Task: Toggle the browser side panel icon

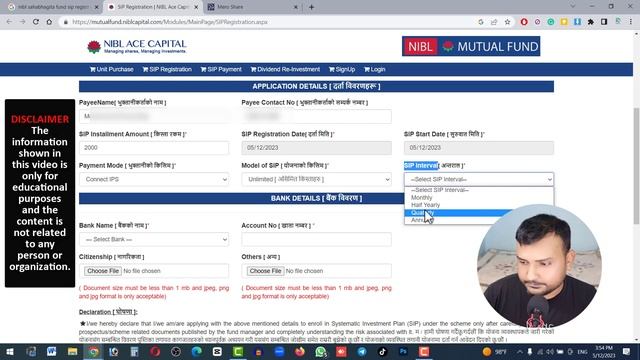Action: (604, 22)
